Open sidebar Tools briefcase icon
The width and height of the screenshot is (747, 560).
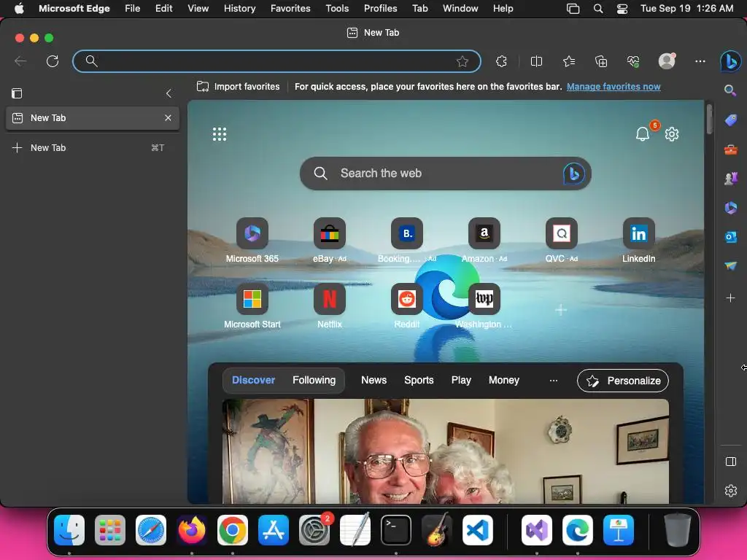point(730,149)
